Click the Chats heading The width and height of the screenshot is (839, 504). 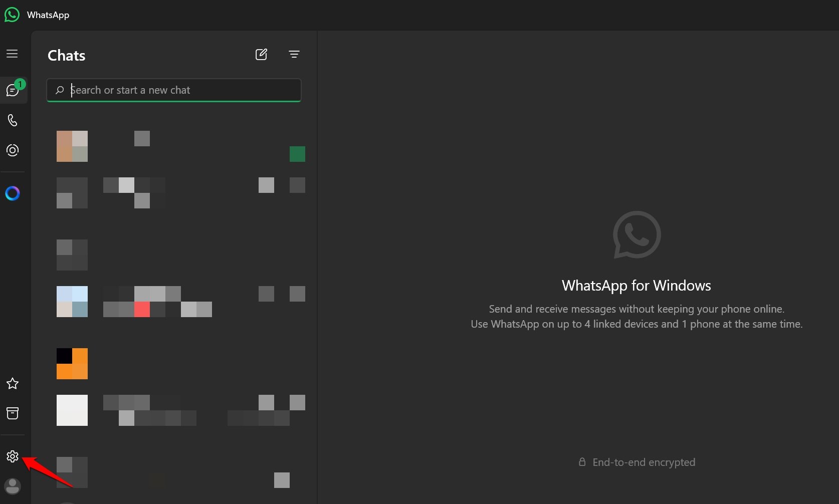click(x=67, y=55)
